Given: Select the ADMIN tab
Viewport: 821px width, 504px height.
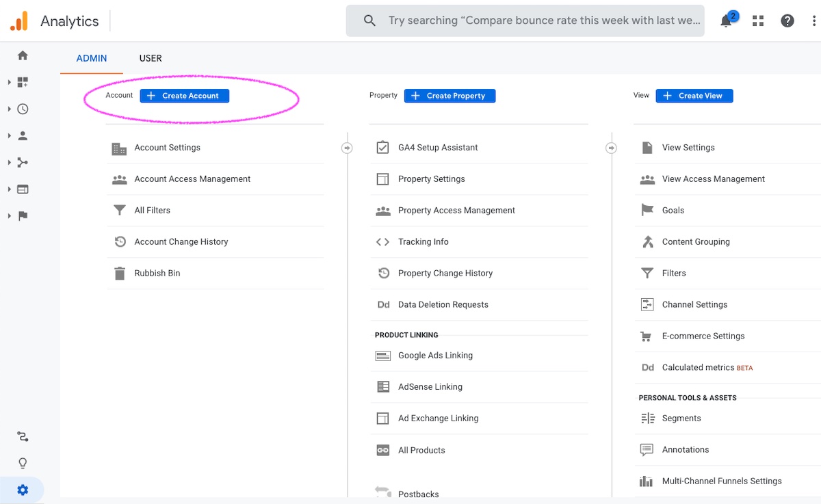Looking at the screenshot, I should coord(92,58).
